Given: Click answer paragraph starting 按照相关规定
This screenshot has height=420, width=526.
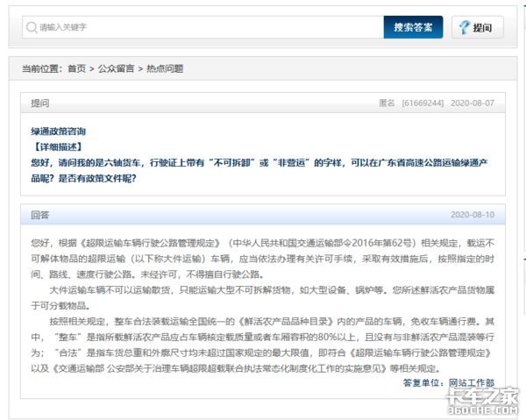Looking at the screenshot, I should (263, 345).
